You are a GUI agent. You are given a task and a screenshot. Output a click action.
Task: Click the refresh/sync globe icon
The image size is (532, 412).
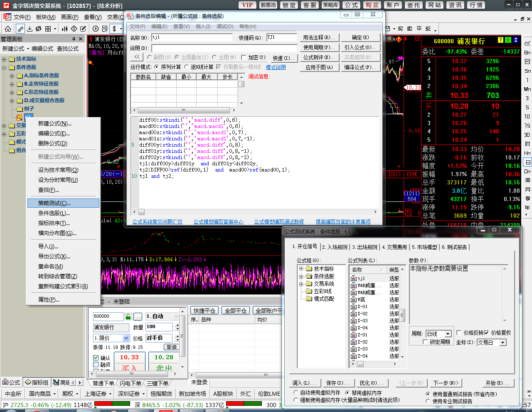click(39, 29)
